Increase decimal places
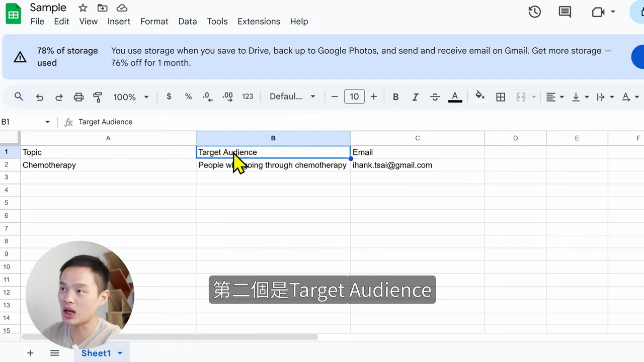 click(x=227, y=97)
